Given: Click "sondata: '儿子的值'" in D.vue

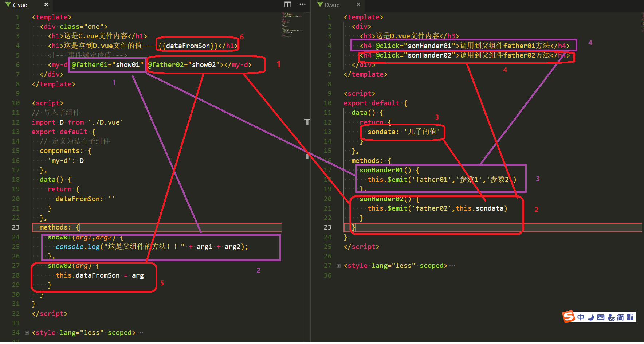Looking at the screenshot, I should pyautogui.click(x=404, y=132).
